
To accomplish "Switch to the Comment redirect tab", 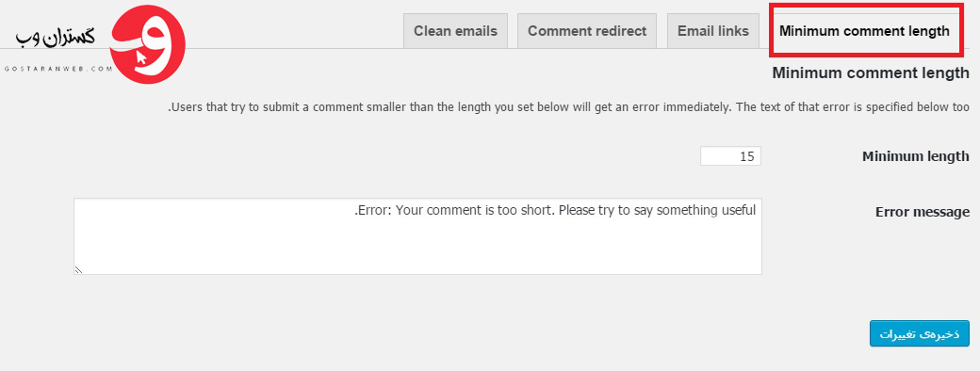I will coord(587,31).
